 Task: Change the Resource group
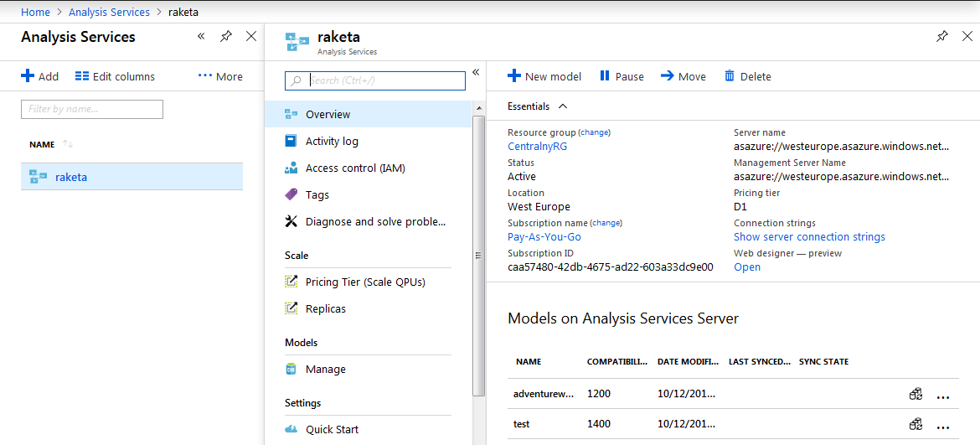(595, 132)
